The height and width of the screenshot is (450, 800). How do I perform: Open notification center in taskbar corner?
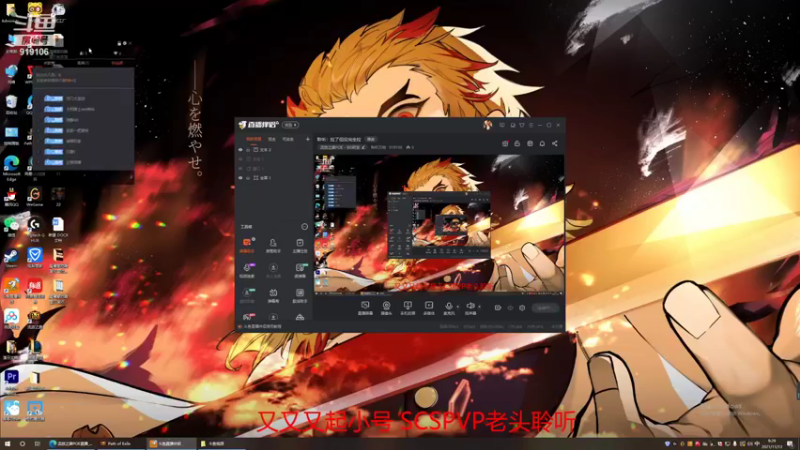pyautogui.click(x=791, y=444)
